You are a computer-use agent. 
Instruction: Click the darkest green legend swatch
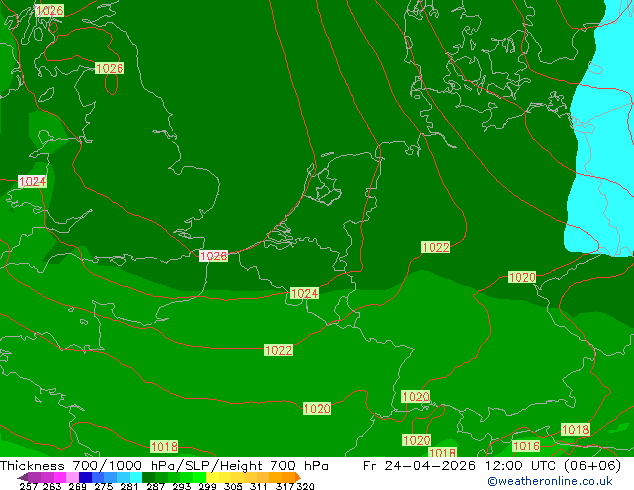click(x=149, y=477)
